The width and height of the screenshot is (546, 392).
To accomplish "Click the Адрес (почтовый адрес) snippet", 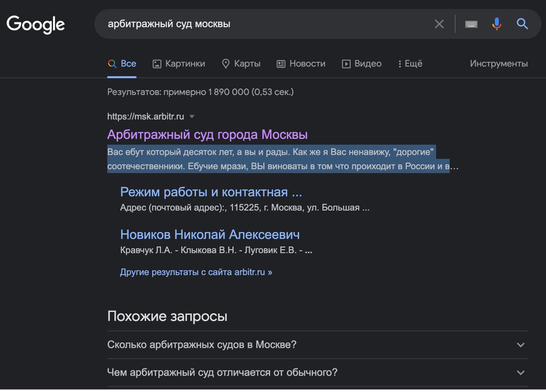I will point(245,208).
